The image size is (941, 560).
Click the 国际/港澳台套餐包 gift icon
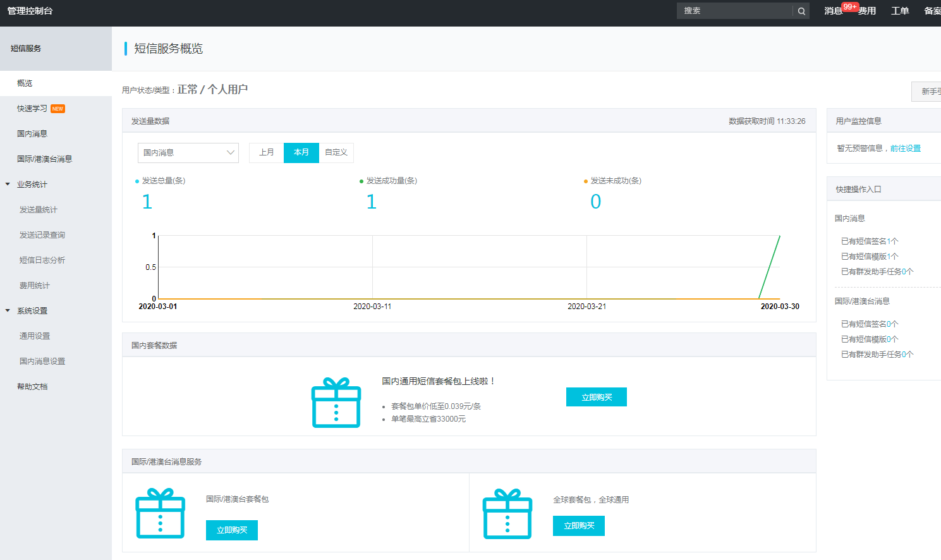click(x=161, y=513)
